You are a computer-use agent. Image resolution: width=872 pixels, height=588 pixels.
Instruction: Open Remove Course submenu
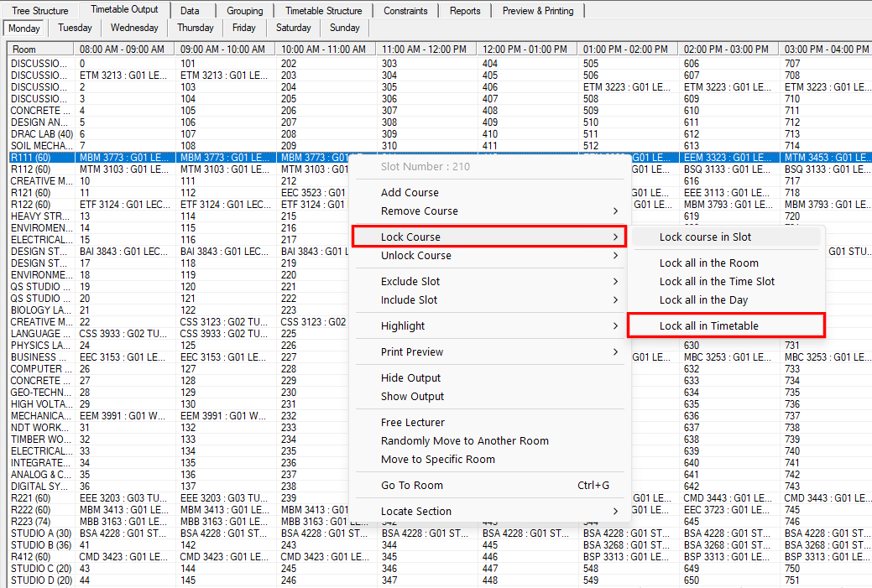click(489, 211)
